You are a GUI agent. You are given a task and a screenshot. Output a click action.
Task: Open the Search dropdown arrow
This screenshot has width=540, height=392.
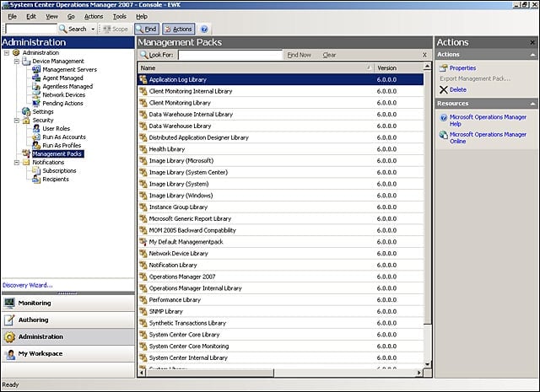(x=93, y=30)
